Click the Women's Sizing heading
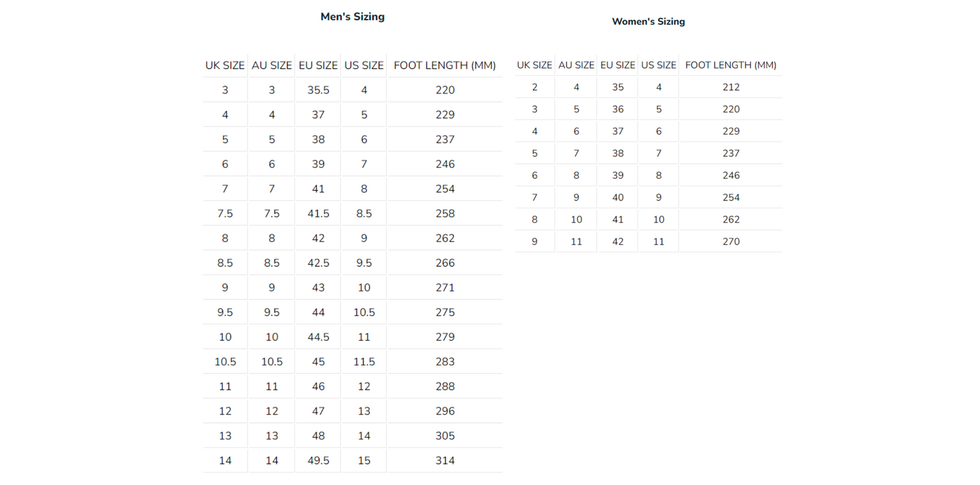This screenshot has width=980, height=485. [x=648, y=22]
